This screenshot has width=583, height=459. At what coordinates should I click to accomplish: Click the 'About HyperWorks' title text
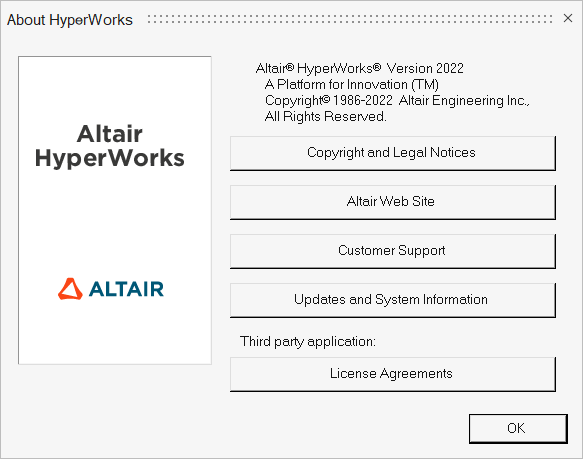coord(70,20)
